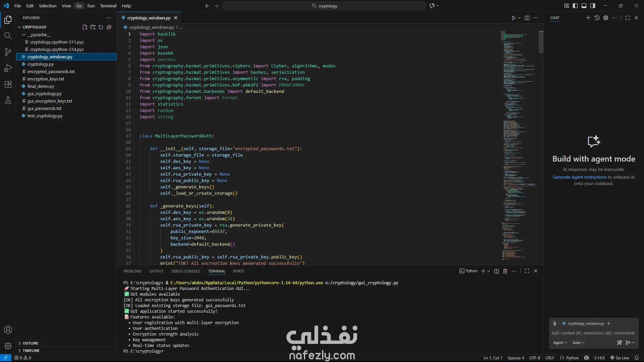
Task: Open the Terminal menu
Action: coord(108,6)
